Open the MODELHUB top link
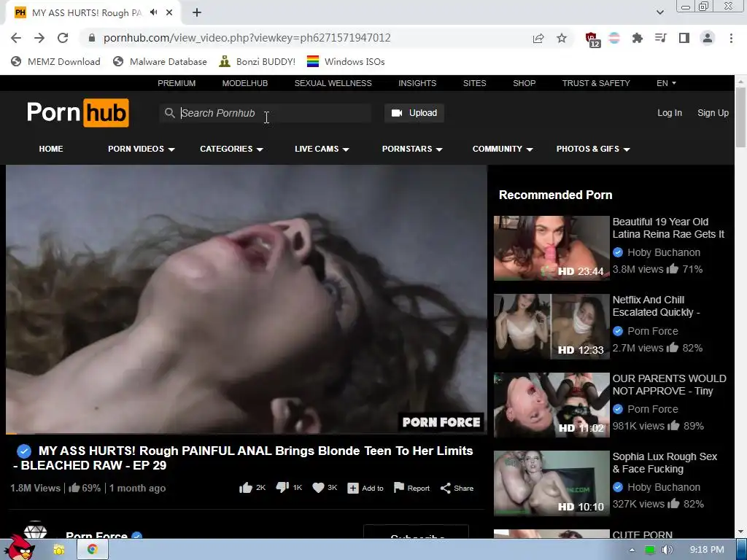Viewport: 747px width, 560px height. point(245,83)
